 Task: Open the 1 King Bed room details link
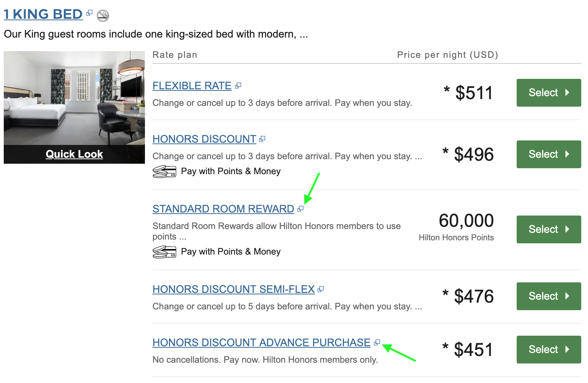click(43, 14)
